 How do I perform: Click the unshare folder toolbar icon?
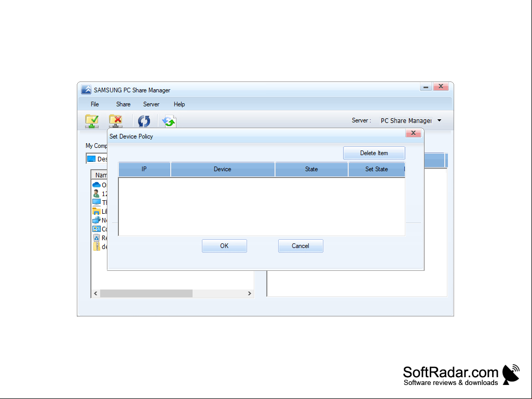coord(116,121)
